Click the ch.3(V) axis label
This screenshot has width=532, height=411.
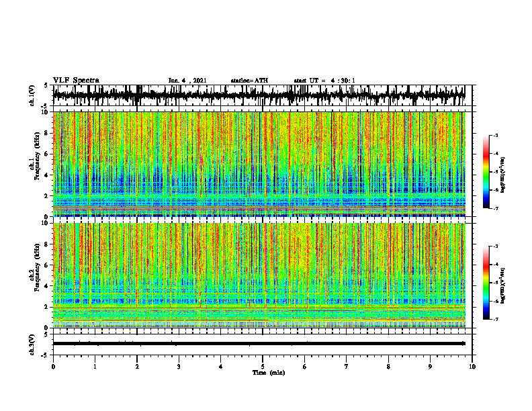tap(32, 345)
